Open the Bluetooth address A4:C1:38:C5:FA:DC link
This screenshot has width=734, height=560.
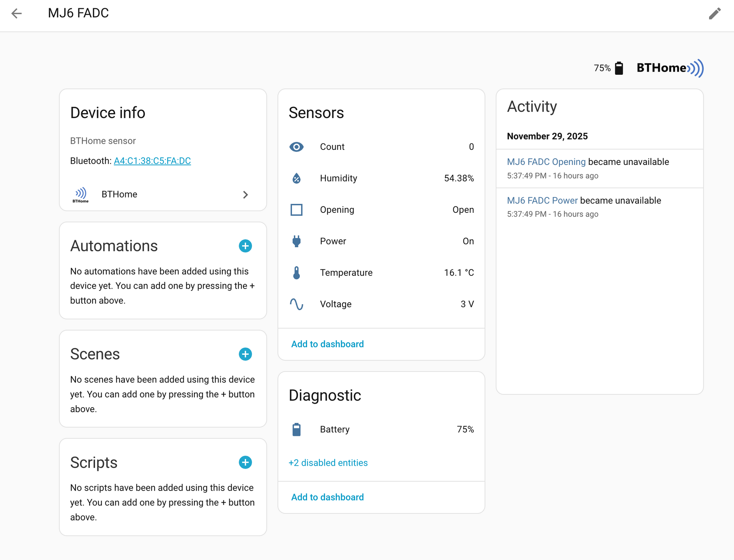tap(152, 161)
